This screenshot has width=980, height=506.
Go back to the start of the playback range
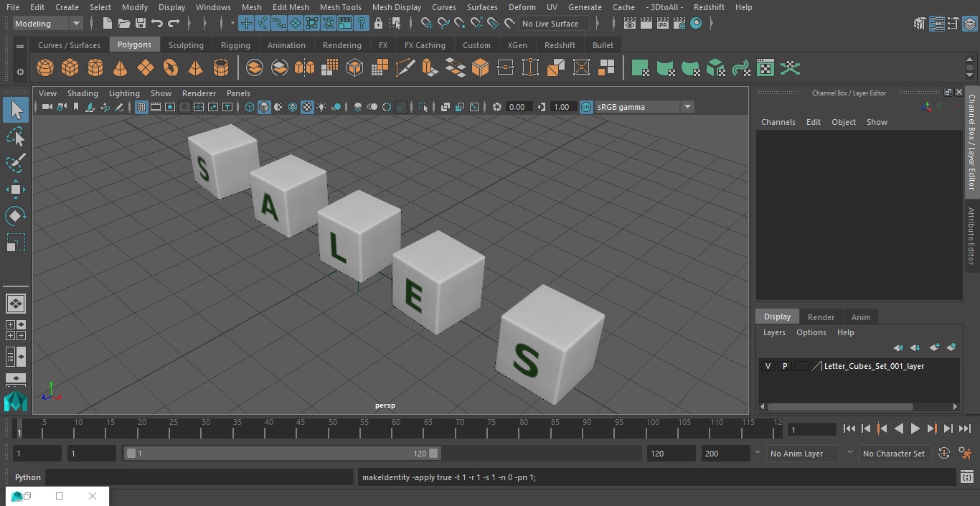(849, 428)
